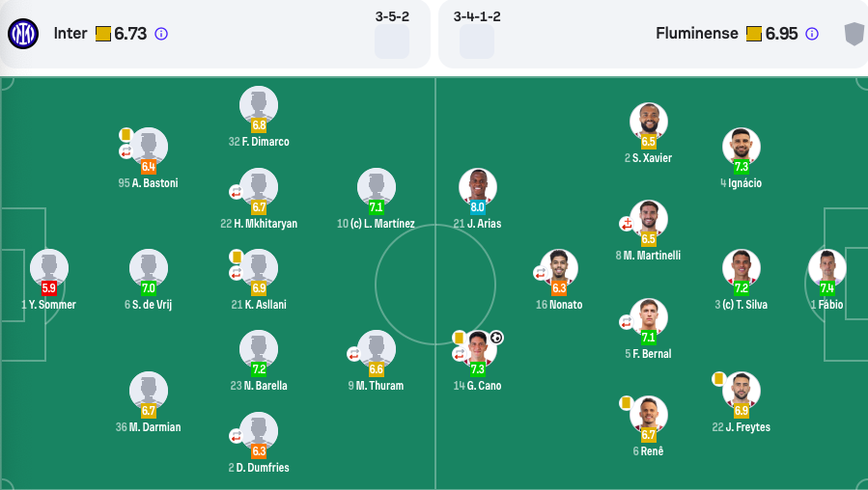Click the Fábio 7.4 rating badge

[x=826, y=288]
